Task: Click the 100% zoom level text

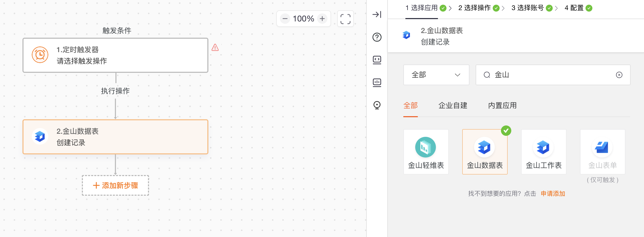Action: pyautogui.click(x=303, y=19)
